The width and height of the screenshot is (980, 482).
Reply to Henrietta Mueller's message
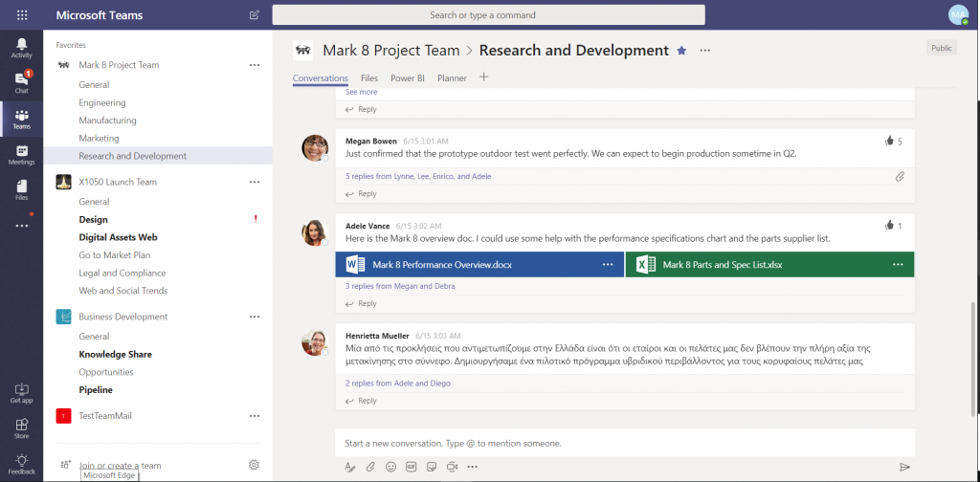(x=361, y=401)
